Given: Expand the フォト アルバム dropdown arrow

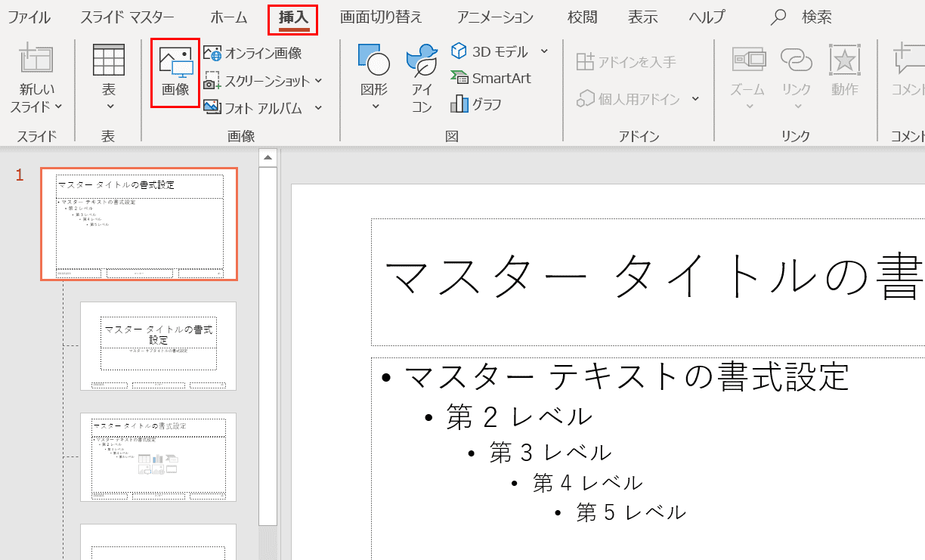Looking at the screenshot, I should point(318,108).
